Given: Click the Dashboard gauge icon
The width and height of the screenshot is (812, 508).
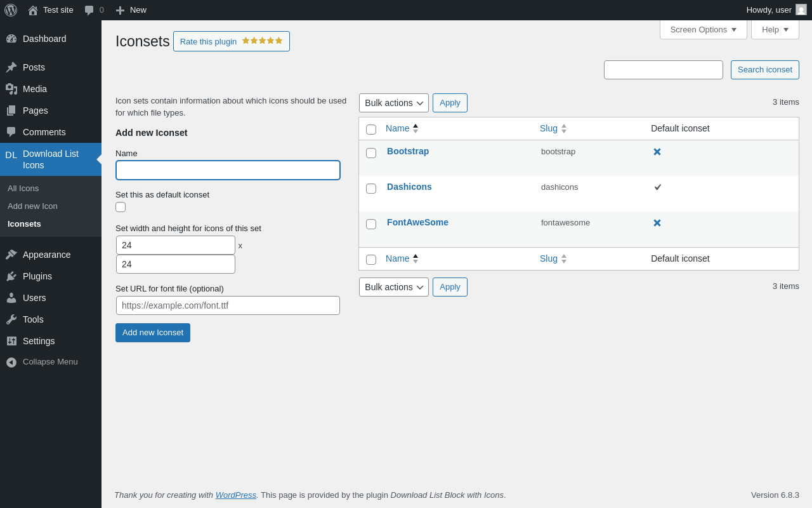Looking at the screenshot, I should click(x=11, y=39).
